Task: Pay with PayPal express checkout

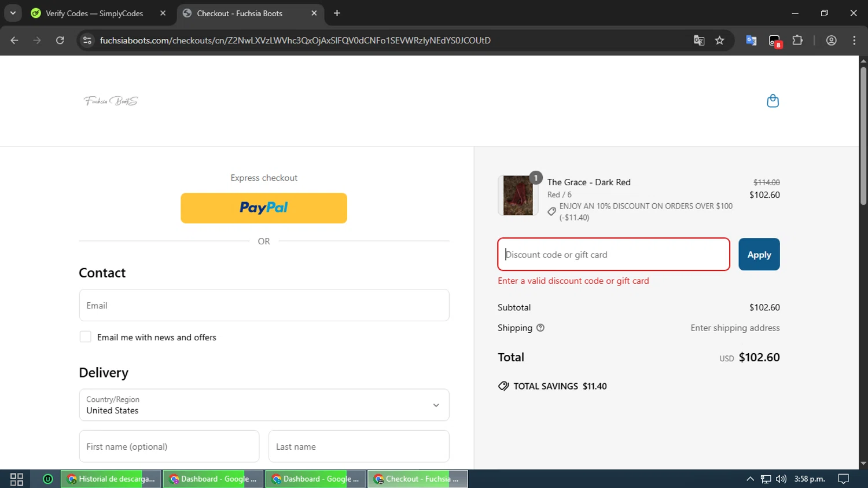Action: click(x=264, y=208)
